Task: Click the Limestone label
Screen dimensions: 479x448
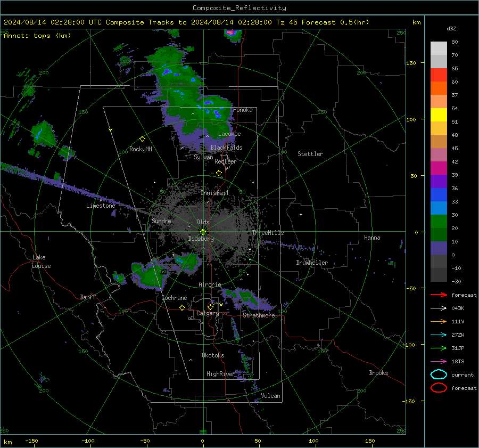Action: [x=101, y=206]
